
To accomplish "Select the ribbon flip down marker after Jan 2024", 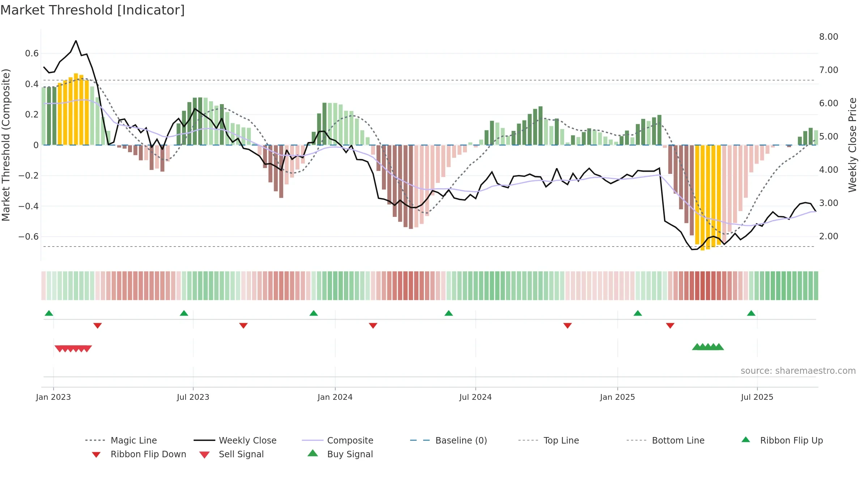I will [x=373, y=326].
